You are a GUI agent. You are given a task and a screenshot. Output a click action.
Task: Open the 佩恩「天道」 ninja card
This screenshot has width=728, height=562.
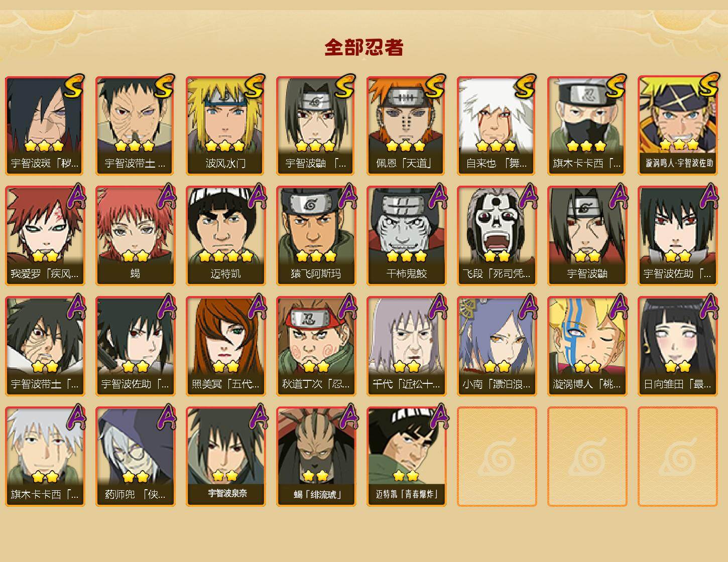[x=406, y=125]
